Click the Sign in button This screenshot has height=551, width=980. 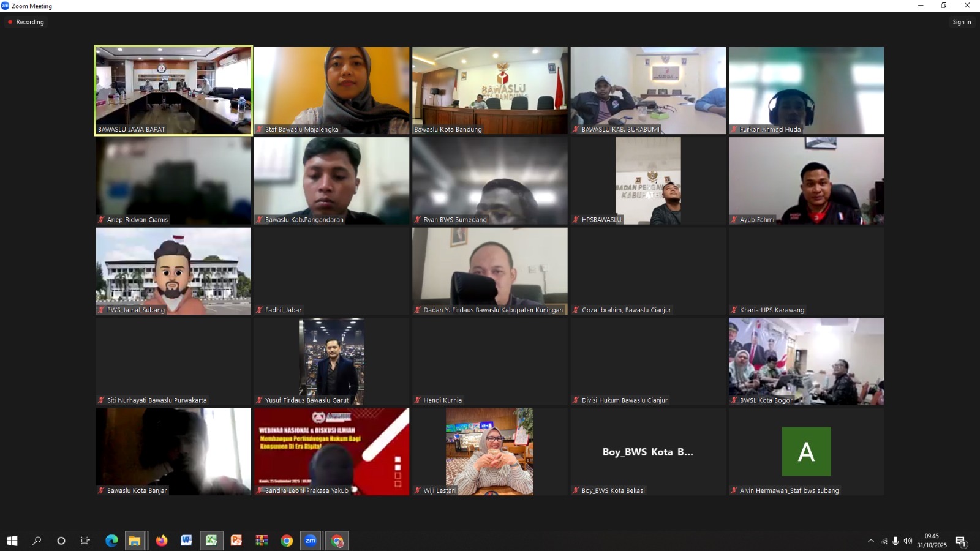click(961, 22)
